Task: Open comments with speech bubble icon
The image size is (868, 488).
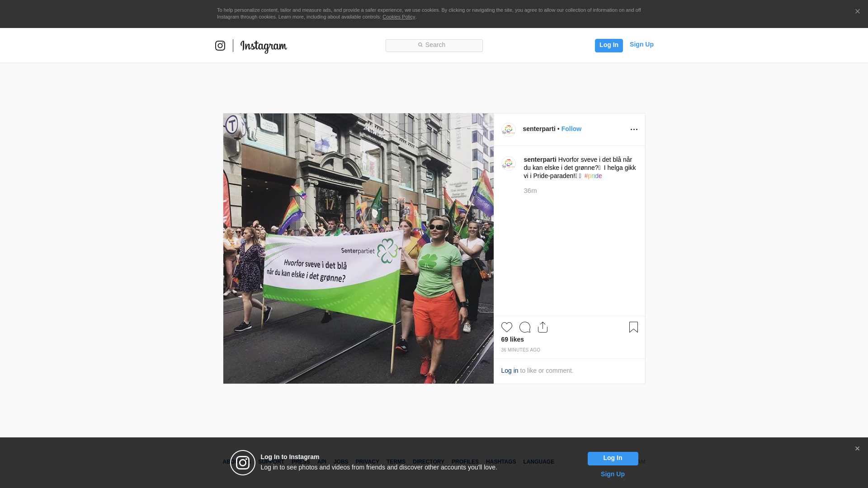Action: 525,327
